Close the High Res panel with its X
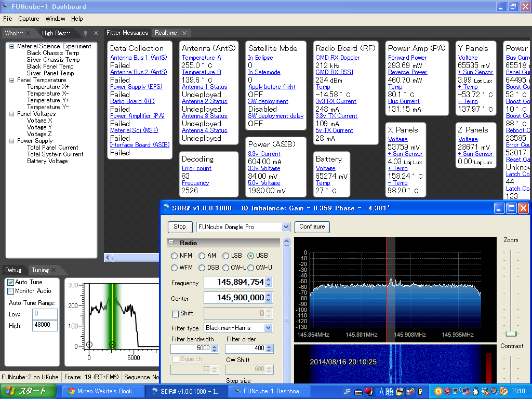 (x=96, y=33)
